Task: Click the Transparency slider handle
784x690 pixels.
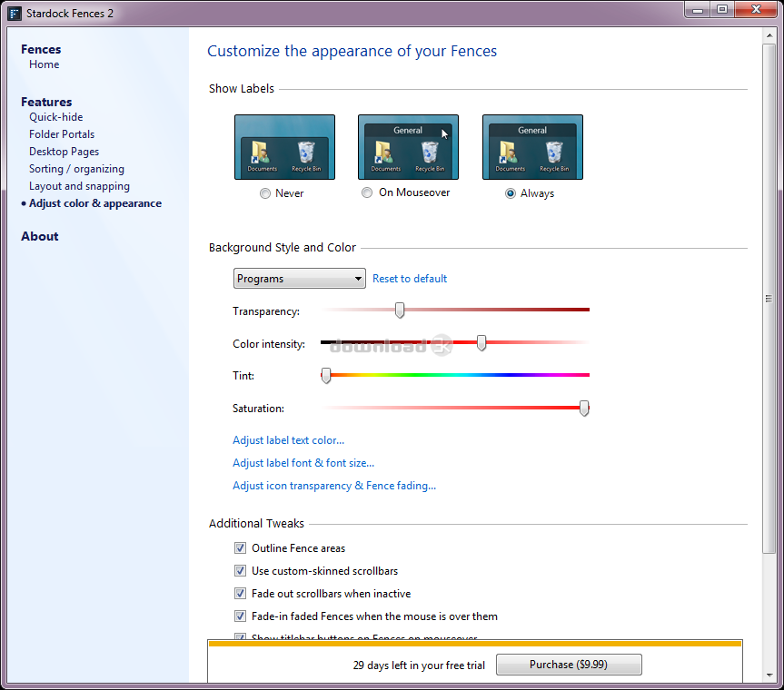Action: [x=400, y=310]
